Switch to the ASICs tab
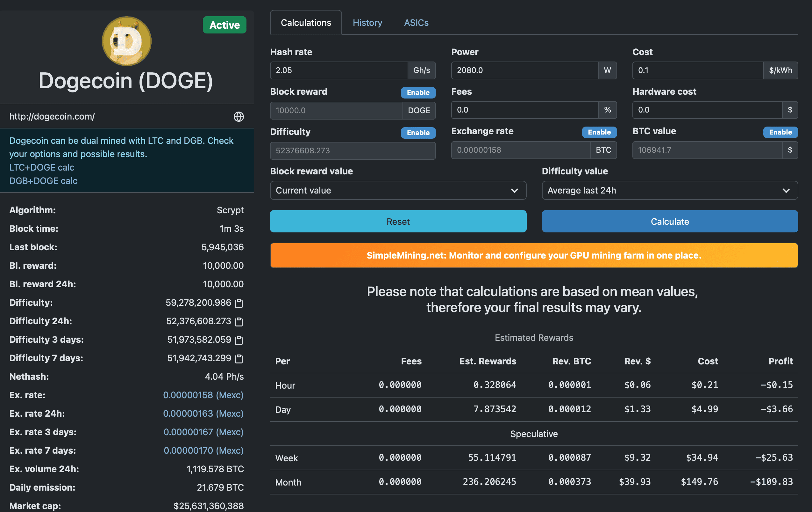Screen dimensions: 812x512 click(x=416, y=23)
